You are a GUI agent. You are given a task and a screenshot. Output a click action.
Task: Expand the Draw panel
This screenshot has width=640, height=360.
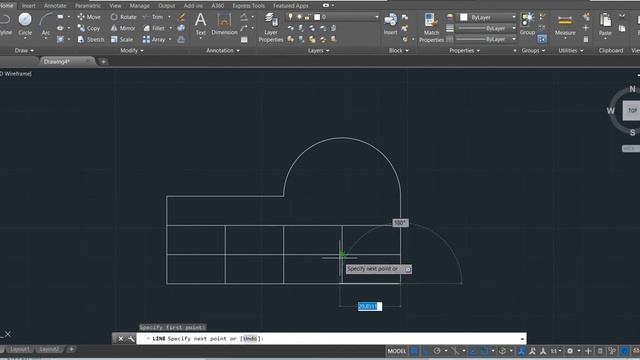point(24,51)
